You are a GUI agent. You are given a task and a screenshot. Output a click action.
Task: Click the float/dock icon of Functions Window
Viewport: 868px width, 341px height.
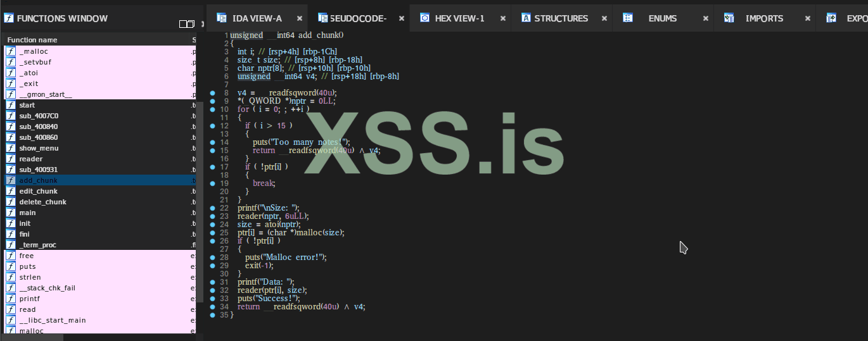(187, 24)
